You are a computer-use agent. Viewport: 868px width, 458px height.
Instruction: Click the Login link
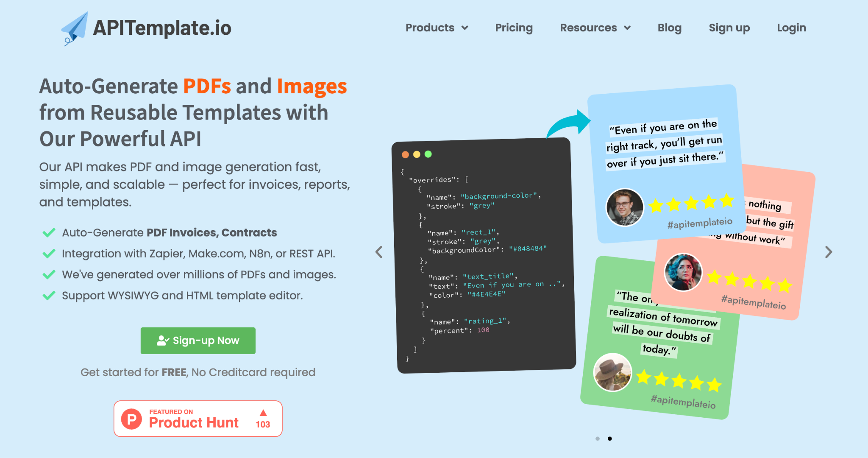pos(791,28)
